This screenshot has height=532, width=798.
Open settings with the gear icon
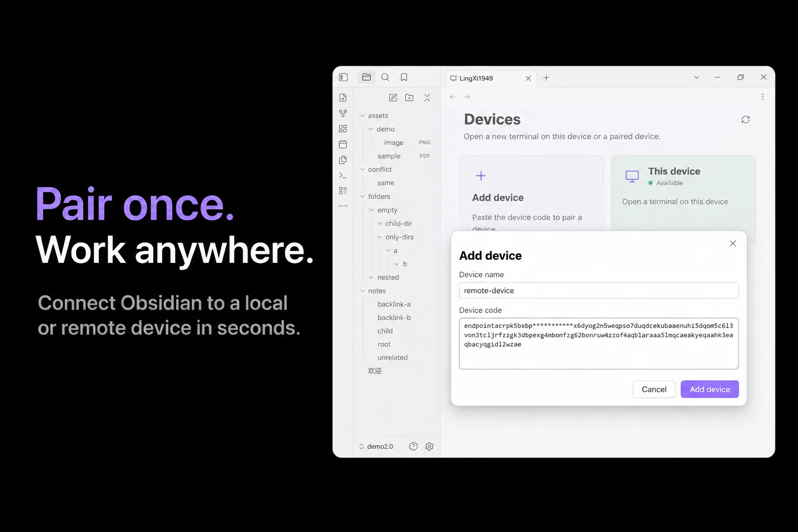pos(429,446)
